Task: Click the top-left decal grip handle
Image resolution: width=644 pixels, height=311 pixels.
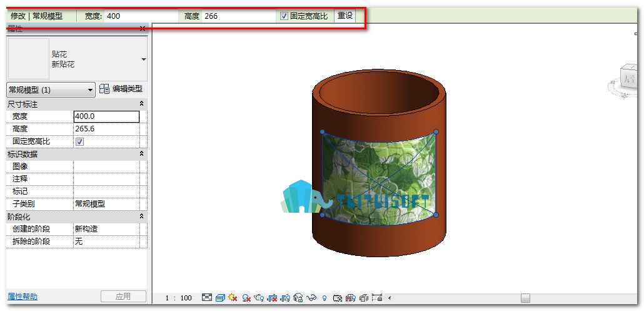Action: tap(323, 132)
